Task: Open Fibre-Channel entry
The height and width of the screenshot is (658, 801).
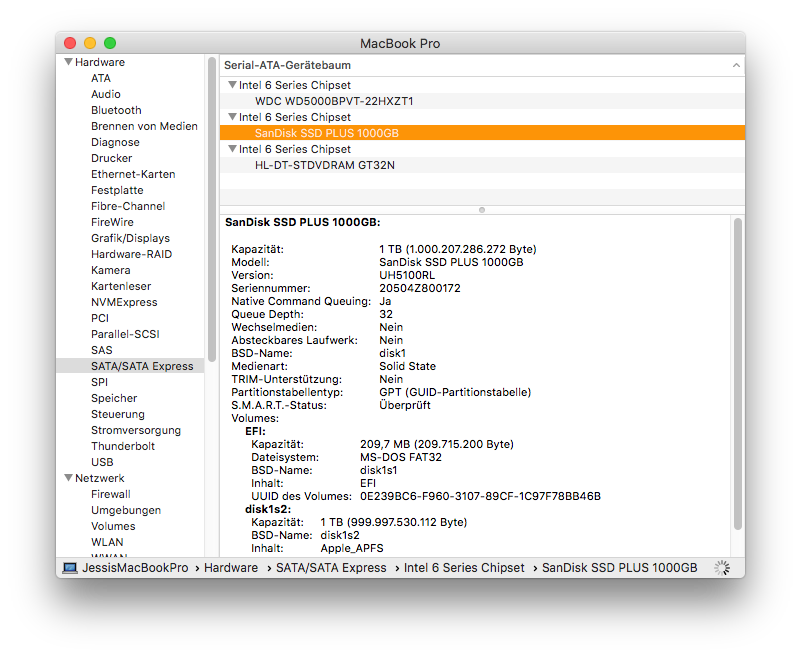Action: 128,206
